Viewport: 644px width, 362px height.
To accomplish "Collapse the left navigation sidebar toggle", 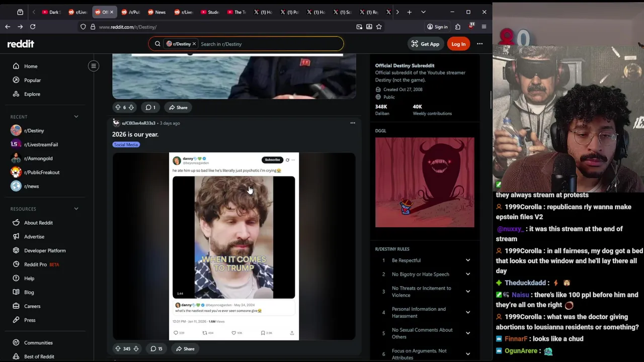I will coord(94,66).
